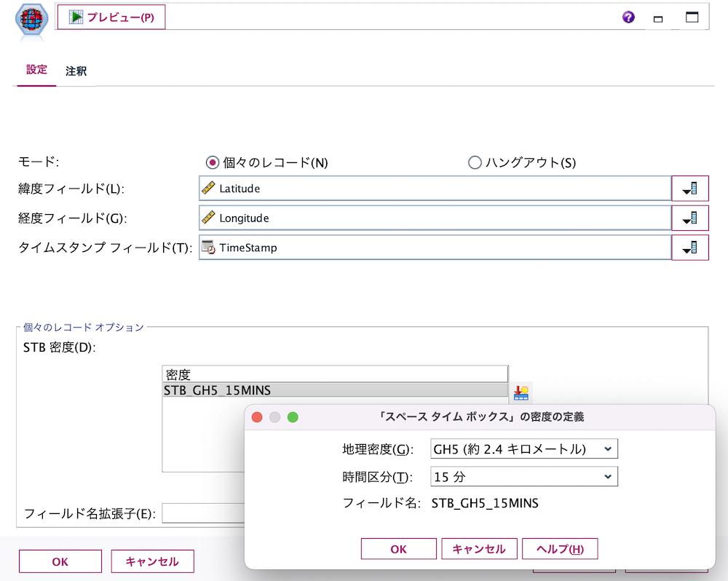Image resolution: width=728 pixels, height=581 pixels.
Task: Click キャンセル on the main dialog
Action: click(152, 561)
